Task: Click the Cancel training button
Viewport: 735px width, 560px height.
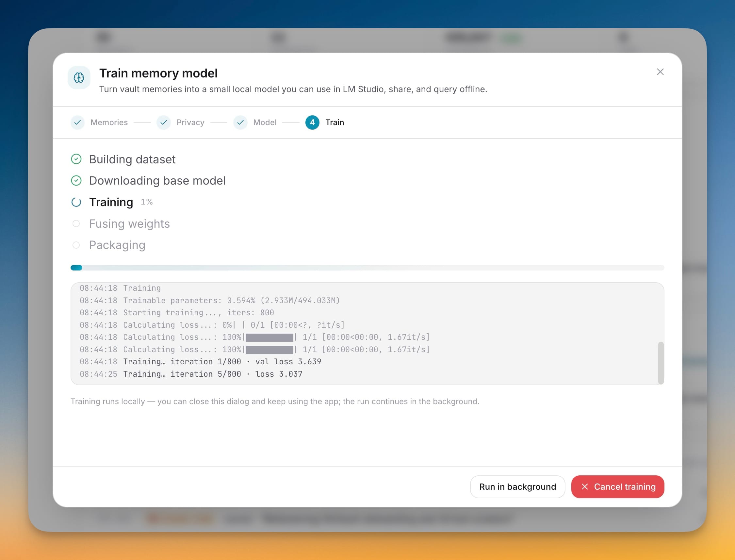Action: pyautogui.click(x=617, y=487)
